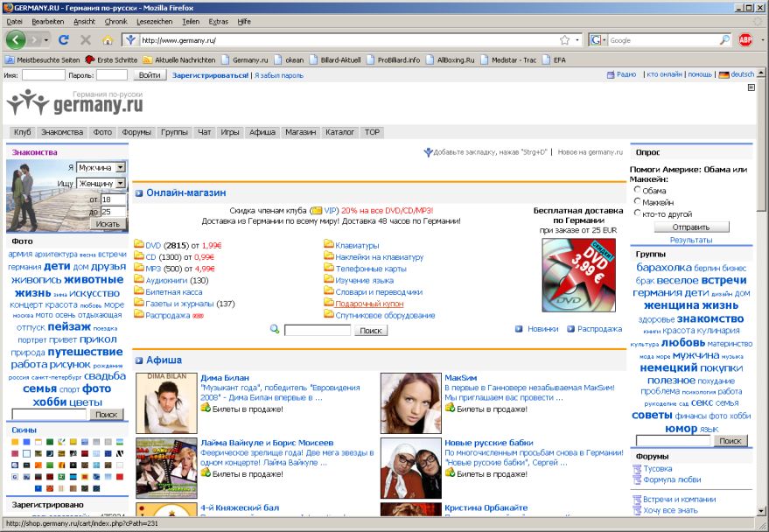Click the DVD 3,99 € promo image
This screenshot has height=532, width=769.
point(578,275)
